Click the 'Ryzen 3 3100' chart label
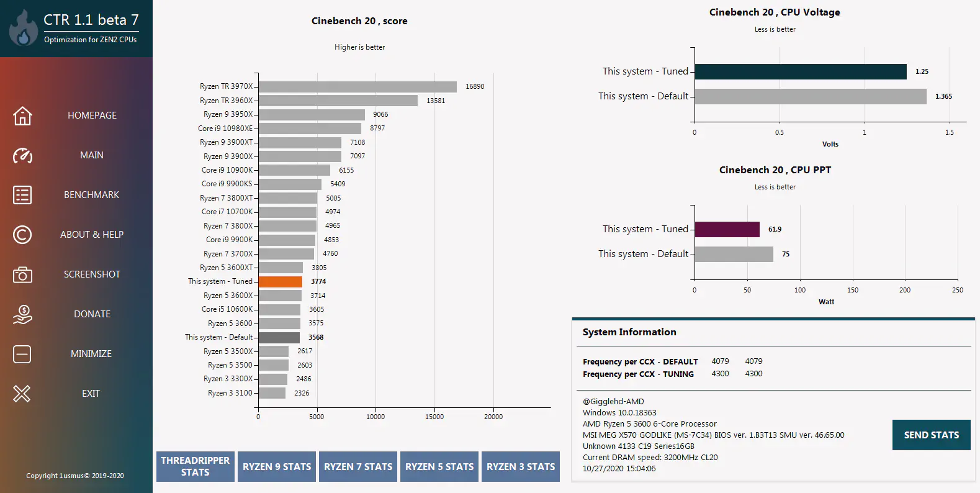This screenshot has width=980, height=493. [x=230, y=393]
